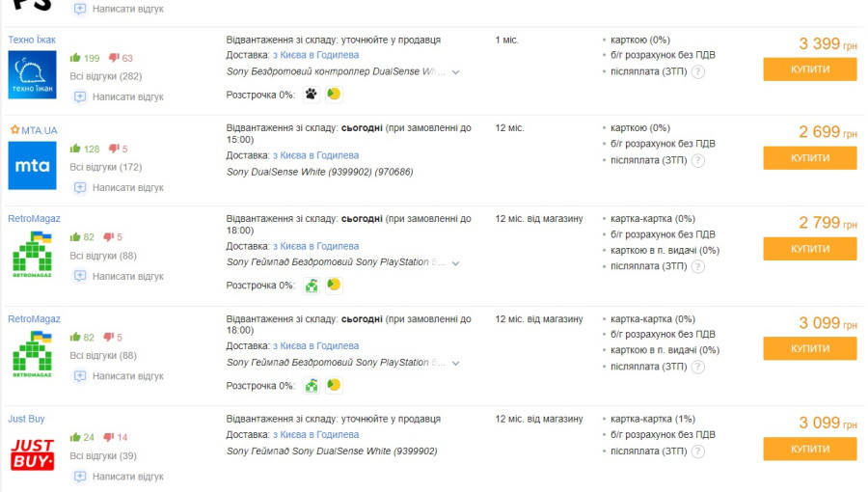The image size is (868, 492).
Task: Click the paw installment icon for Техно Їжак
Action: tap(311, 94)
